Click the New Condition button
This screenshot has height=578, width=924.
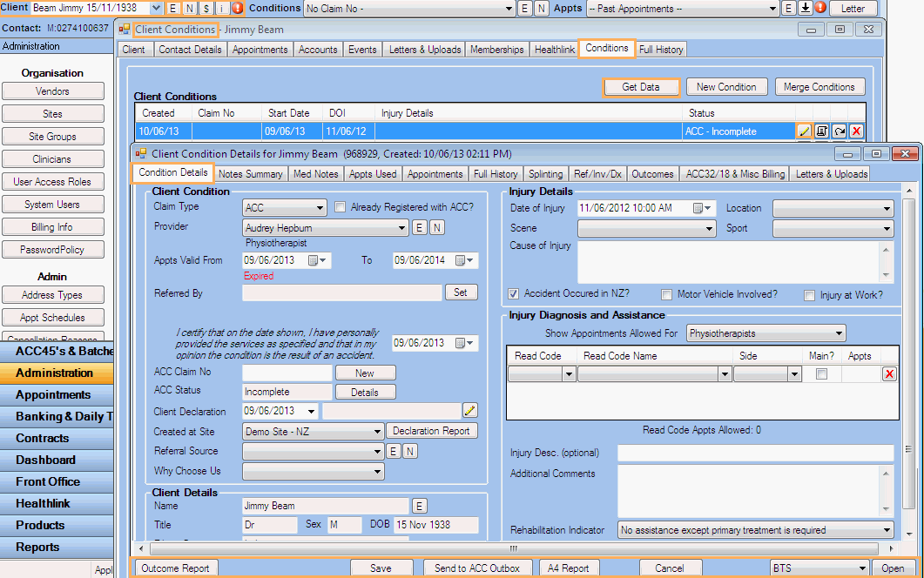coord(726,87)
